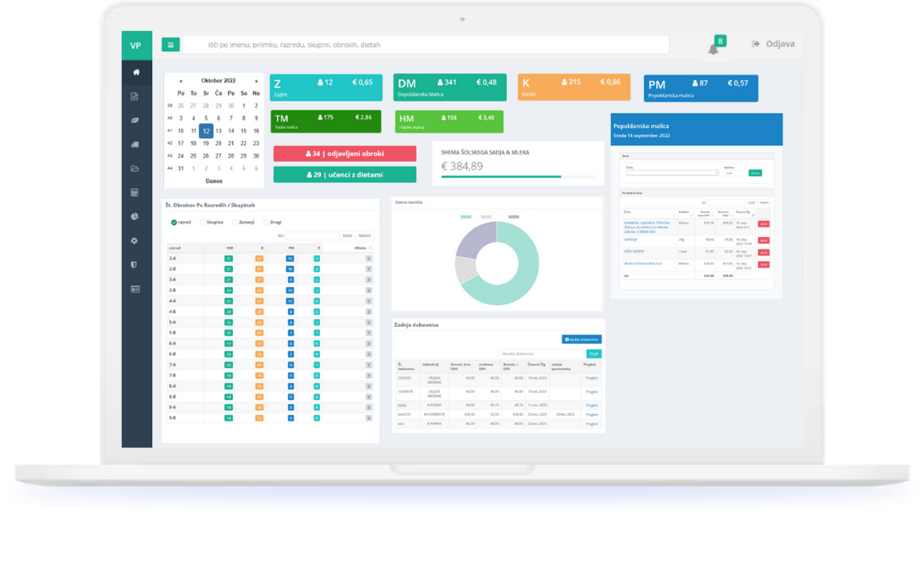Select October 13 in the calendar
Image resolution: width=924 pixels, height=563 pixels.
point(219,131)
